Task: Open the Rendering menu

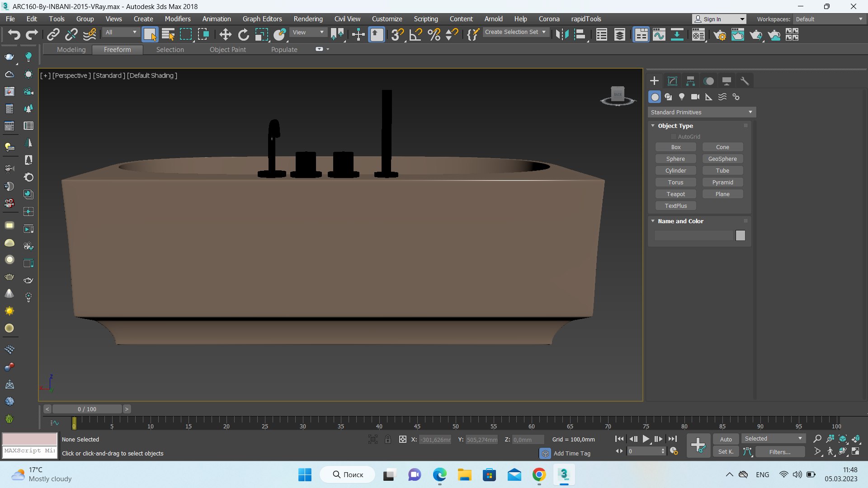Action: point(308,19)
